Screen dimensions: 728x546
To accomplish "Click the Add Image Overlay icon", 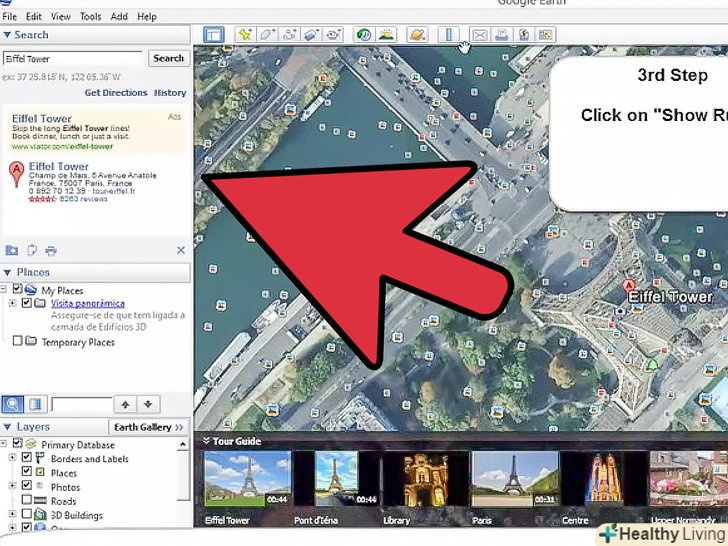I will pyautogui.click(x=312, y=35).
